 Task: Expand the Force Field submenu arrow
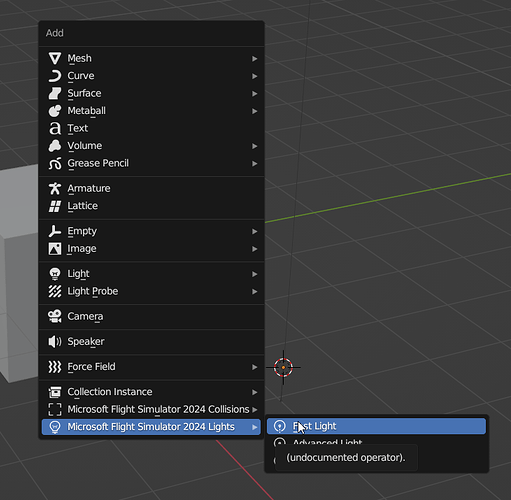point(254,367)
